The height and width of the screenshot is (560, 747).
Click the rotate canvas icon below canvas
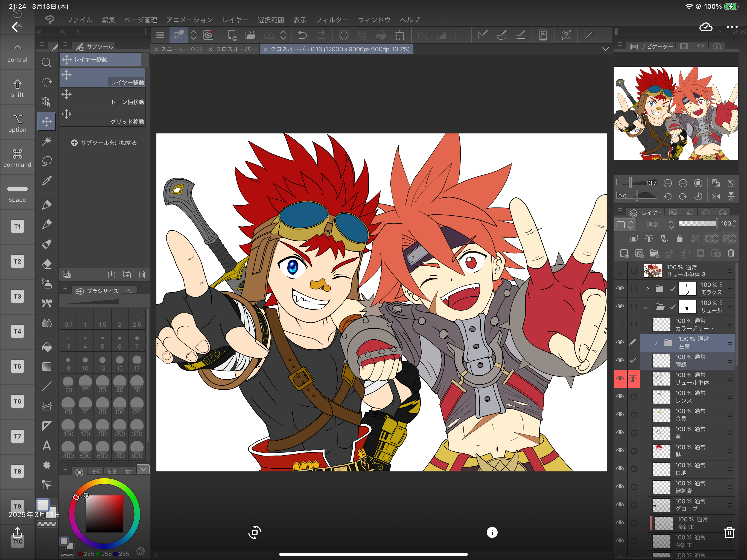tap(255, 533)
